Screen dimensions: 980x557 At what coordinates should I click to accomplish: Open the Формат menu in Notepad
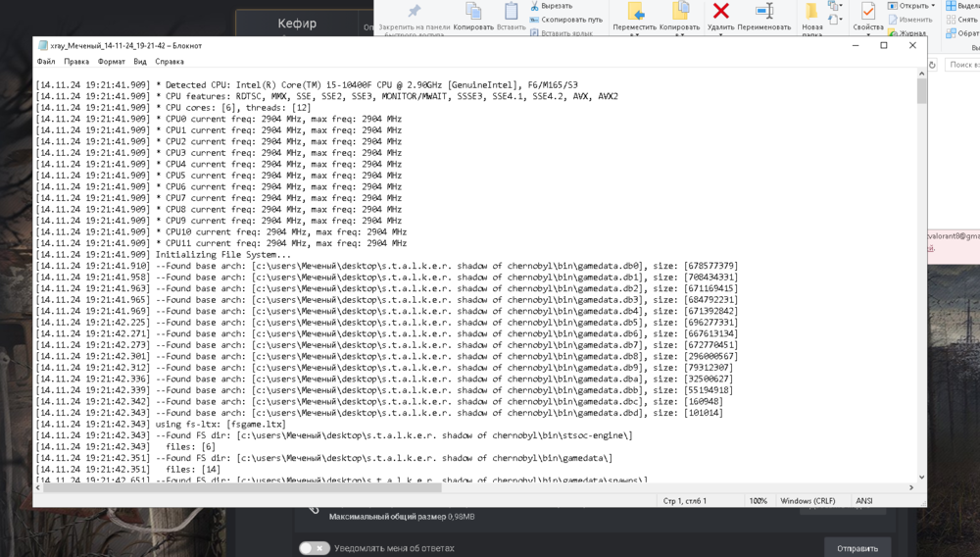point(111,62)
